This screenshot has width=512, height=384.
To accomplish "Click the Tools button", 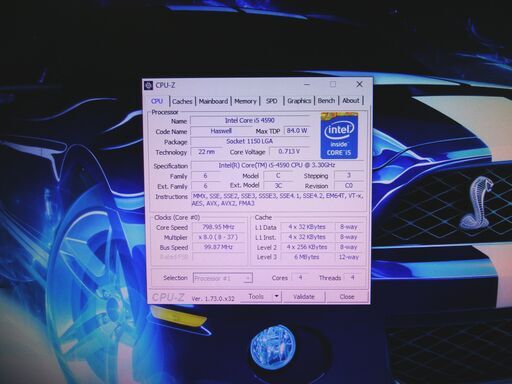I will coord(256,296).
